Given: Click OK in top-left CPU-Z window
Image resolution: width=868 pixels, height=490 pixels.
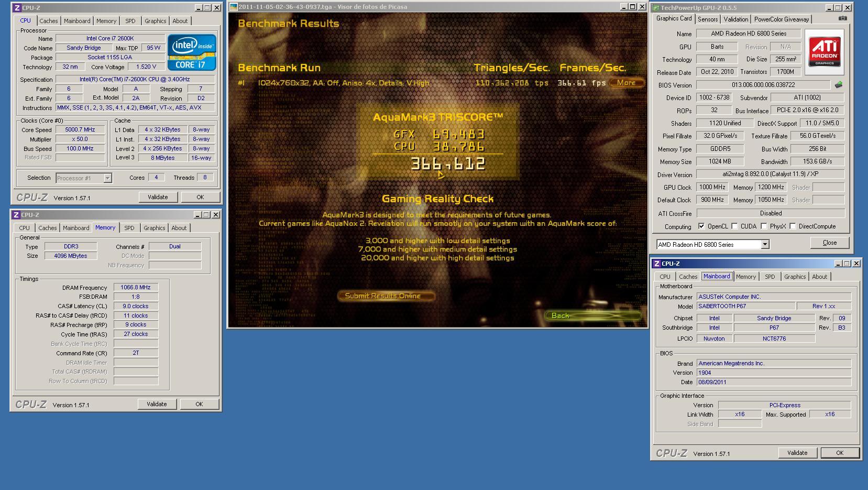Looking at the screenshot, I should [x=200, y=197].
